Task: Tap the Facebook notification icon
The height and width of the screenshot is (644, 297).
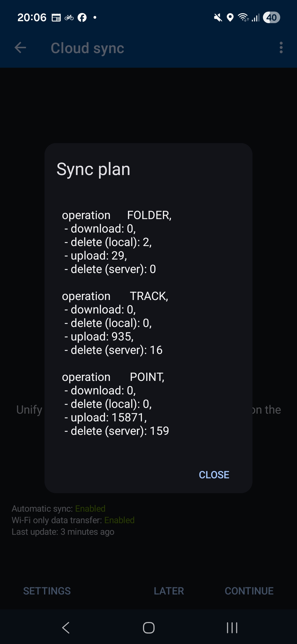Action: (82, 18)
